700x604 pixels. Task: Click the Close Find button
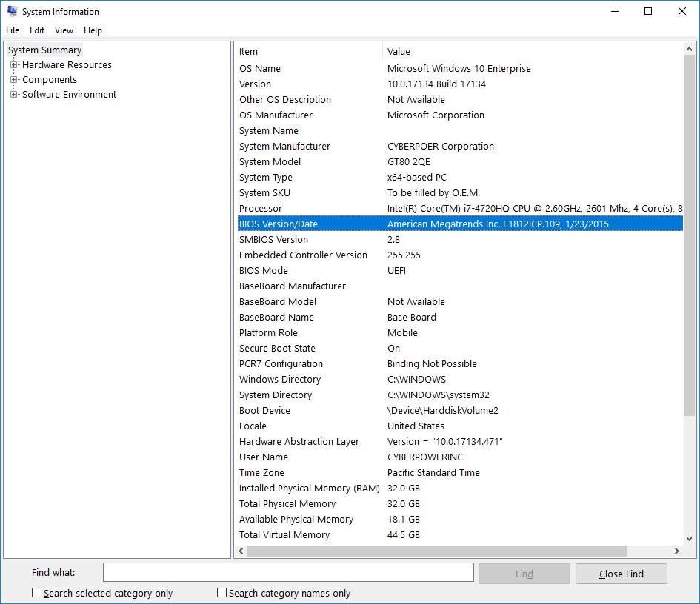point(621,572)
